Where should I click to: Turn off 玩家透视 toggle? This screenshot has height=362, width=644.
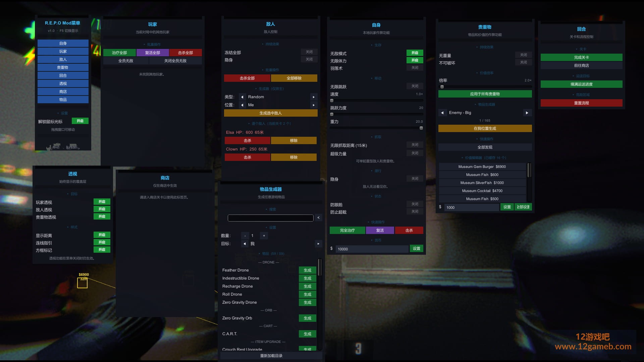(x=102, y=202)
